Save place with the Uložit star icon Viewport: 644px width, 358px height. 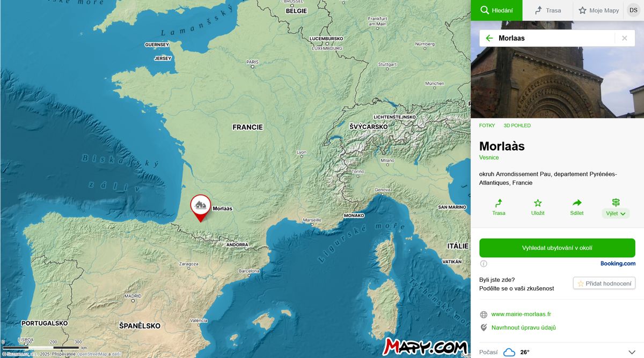(x=538, y=203)
